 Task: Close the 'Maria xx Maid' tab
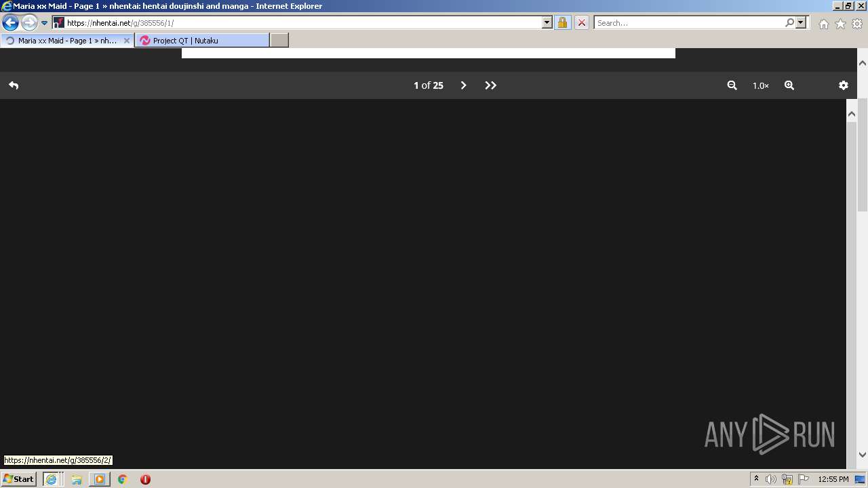coord(126,41)
